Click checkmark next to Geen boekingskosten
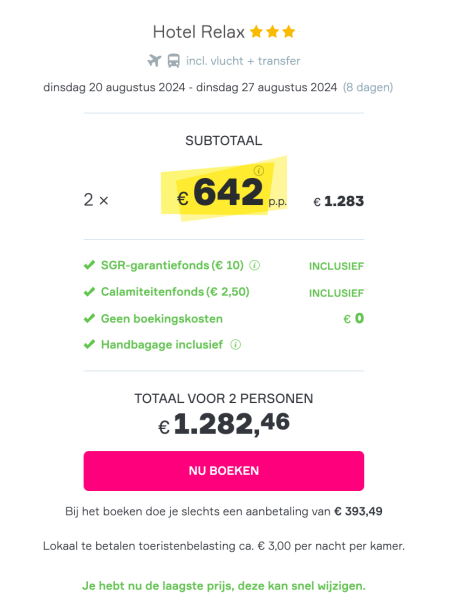 coord(89,318)
